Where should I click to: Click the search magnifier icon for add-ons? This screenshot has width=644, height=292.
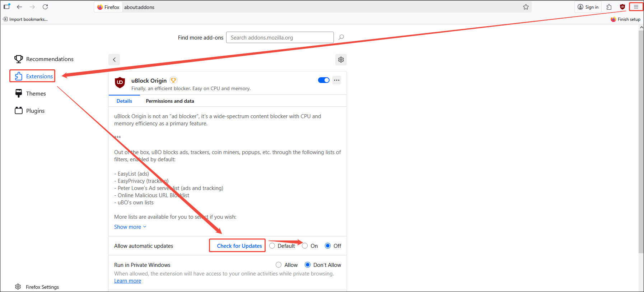click(x=341, y=37)
